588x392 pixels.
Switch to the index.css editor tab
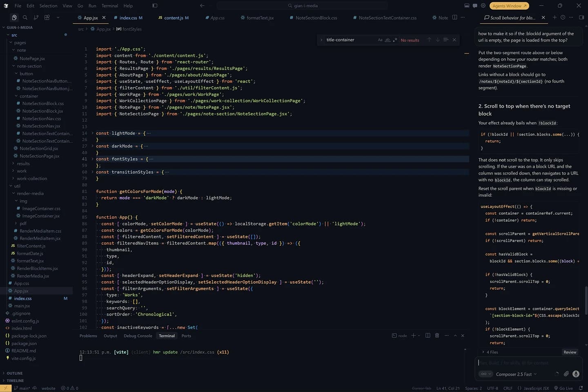point(128,18)
